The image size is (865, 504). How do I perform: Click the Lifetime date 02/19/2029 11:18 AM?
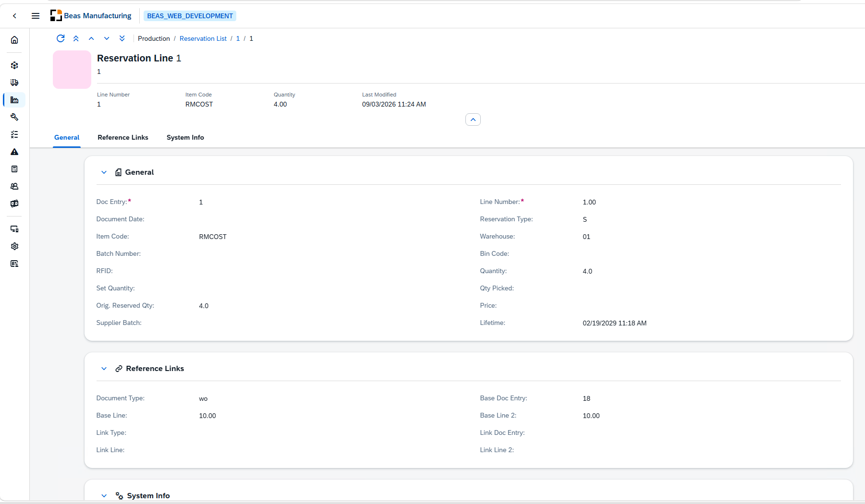point(615,323)
